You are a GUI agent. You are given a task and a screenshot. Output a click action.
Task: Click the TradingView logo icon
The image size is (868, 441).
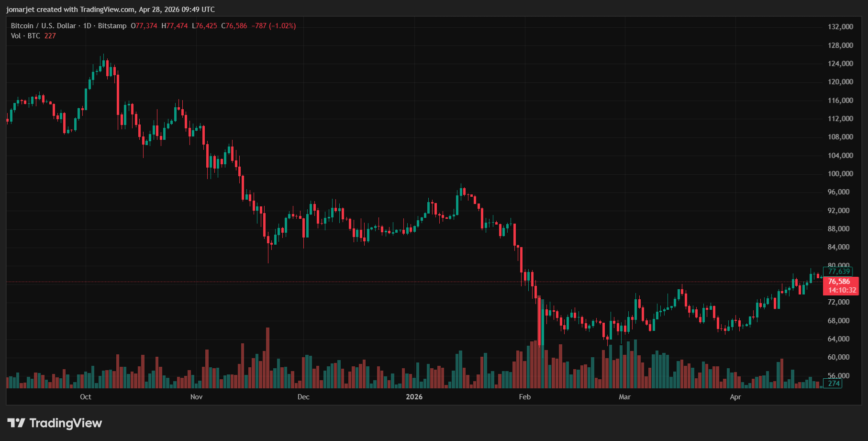pyautogui.click(x=16, y=423)
